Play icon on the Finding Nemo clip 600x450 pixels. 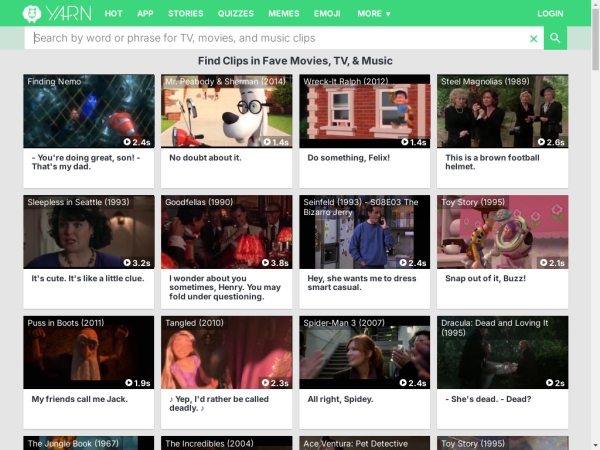click(127, 142)
